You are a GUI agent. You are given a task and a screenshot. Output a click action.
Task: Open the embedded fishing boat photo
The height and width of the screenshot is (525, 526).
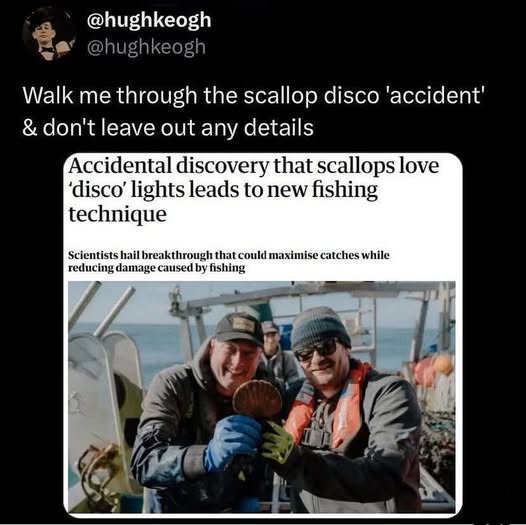[262, 397]
